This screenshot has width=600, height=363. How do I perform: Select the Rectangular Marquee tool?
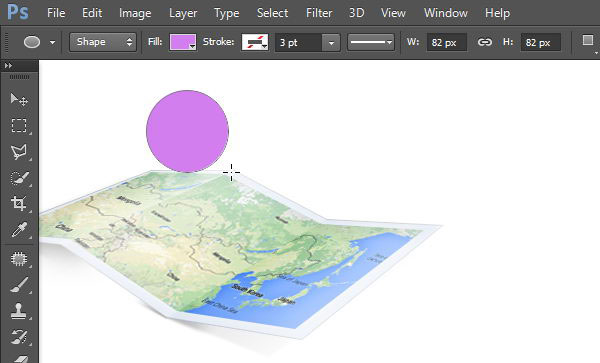click(x=19, y=125)
